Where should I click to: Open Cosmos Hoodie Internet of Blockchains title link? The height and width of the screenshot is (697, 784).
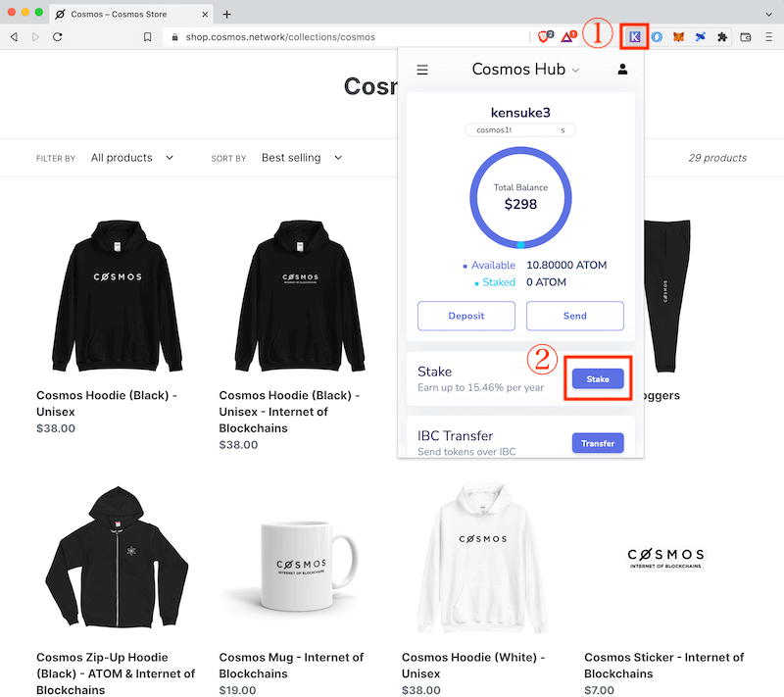[289, 412]
